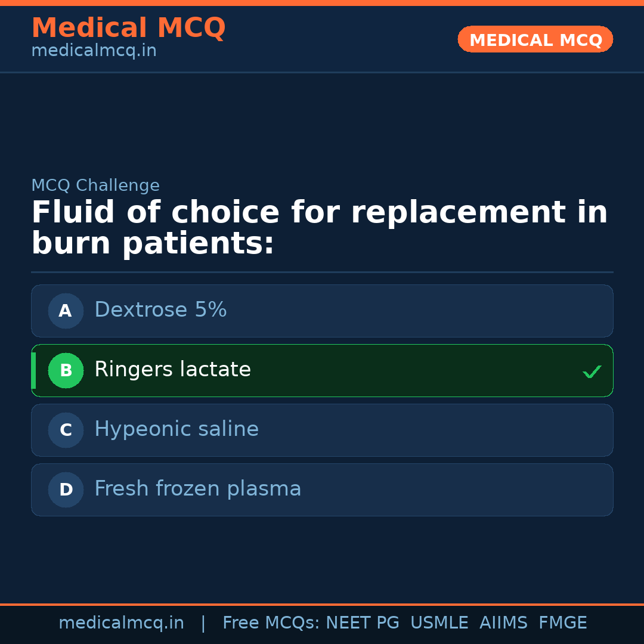Click the MCQ Challenge label
The image size is (644, 644).
[95, 185]
